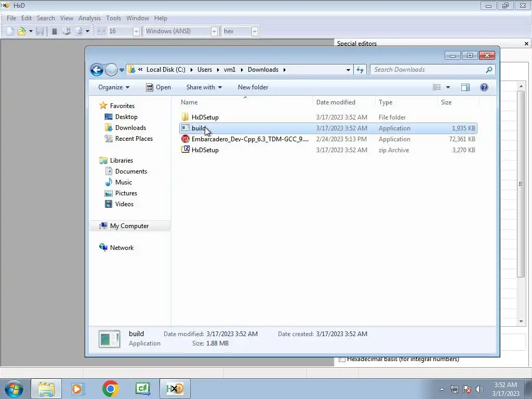This screenshot has height=399, width=532.
Task: Toggle Hexadecimal basis checkbox
Action: (342, 359)
